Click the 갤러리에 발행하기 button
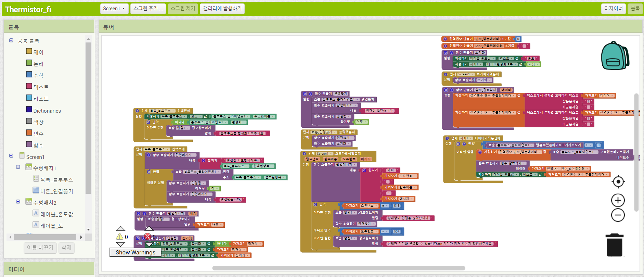Image resolution: width=644 pixels, height=277 pixels. click(x=222, y=9)
